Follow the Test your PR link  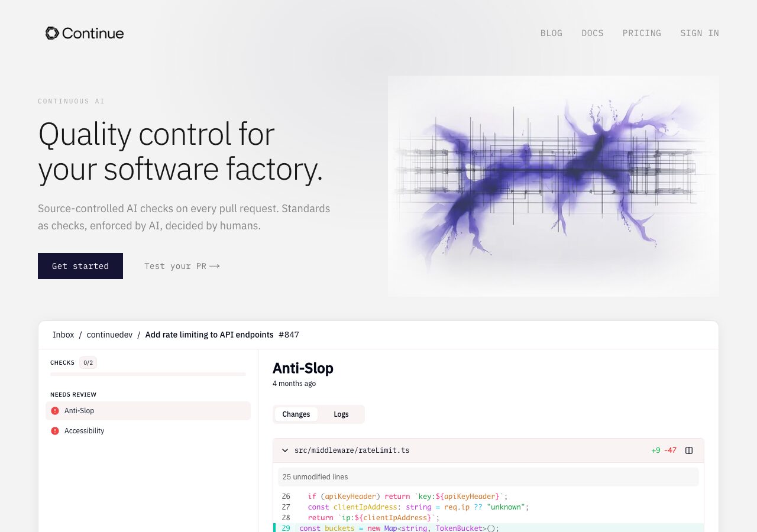(x=182, y=266)
